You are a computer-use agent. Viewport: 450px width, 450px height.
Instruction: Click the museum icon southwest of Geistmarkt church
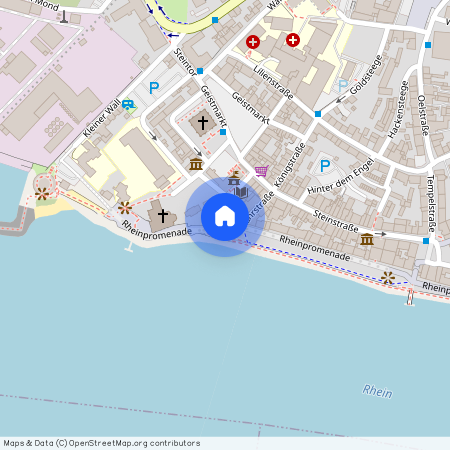pos(196,164)
